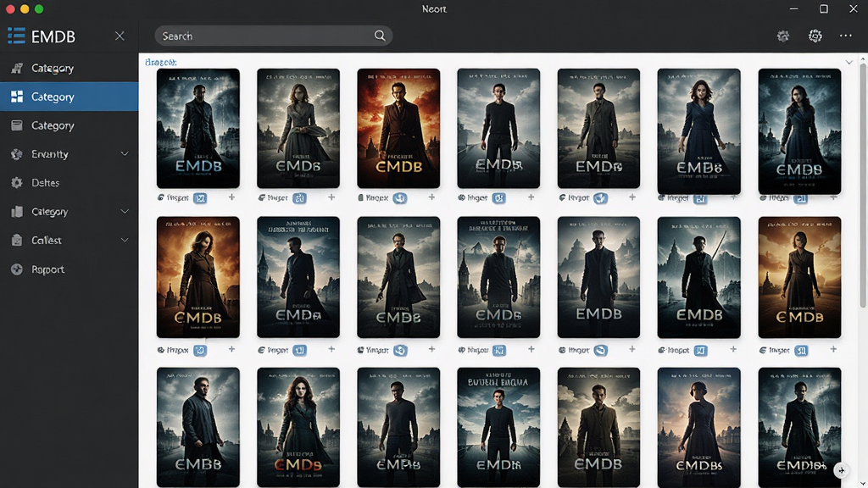
Task: Click the round blue badge under the fifth top-row poster
Action: [x=600, y=198]
